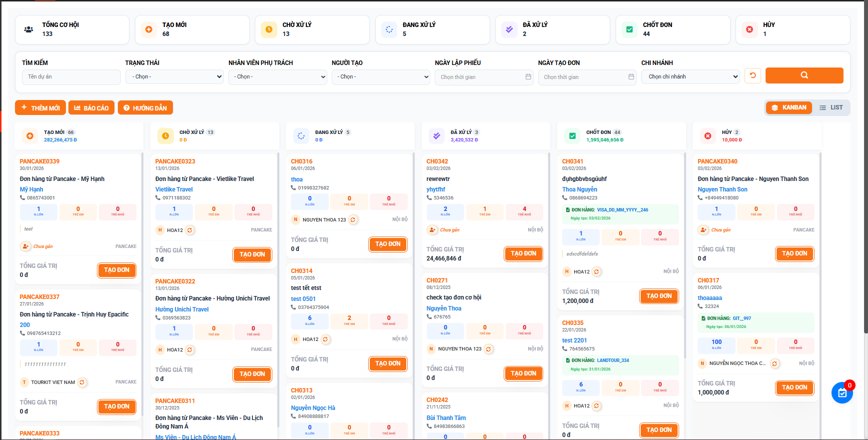This screenshot has width=868, height=440.
Task: Click the orange search magnifier button
Action: coord(804,75)
